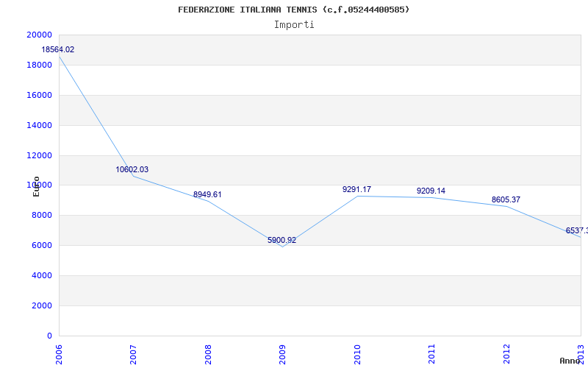
Task: Click the y-axis value 8000
Action: click(42, 215)
